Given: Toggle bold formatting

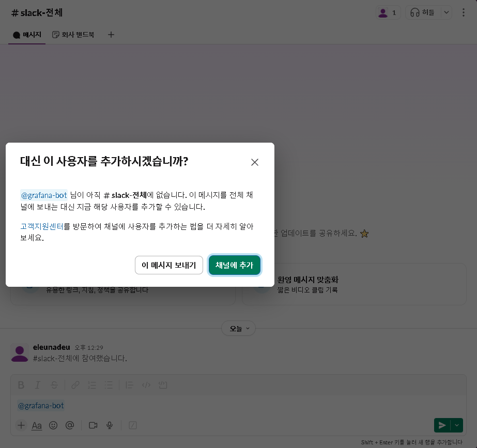Looking at the screenshot, I should tap(21, 385).
